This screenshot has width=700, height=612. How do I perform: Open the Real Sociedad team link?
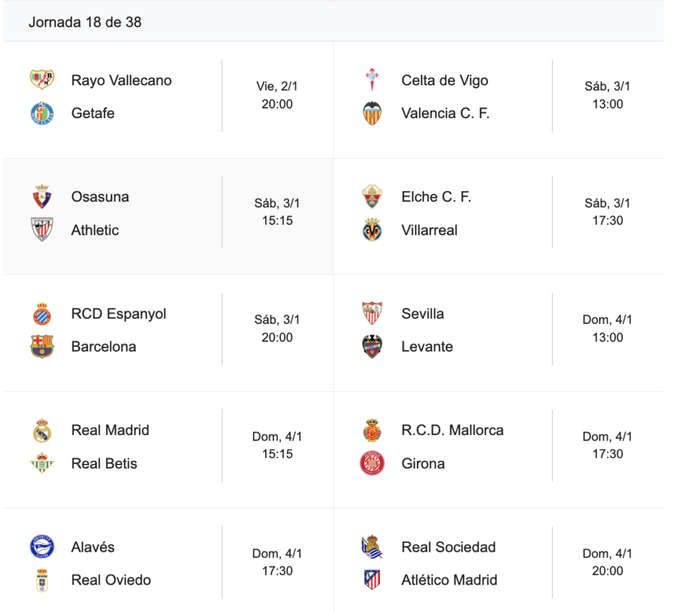point(448,547)
